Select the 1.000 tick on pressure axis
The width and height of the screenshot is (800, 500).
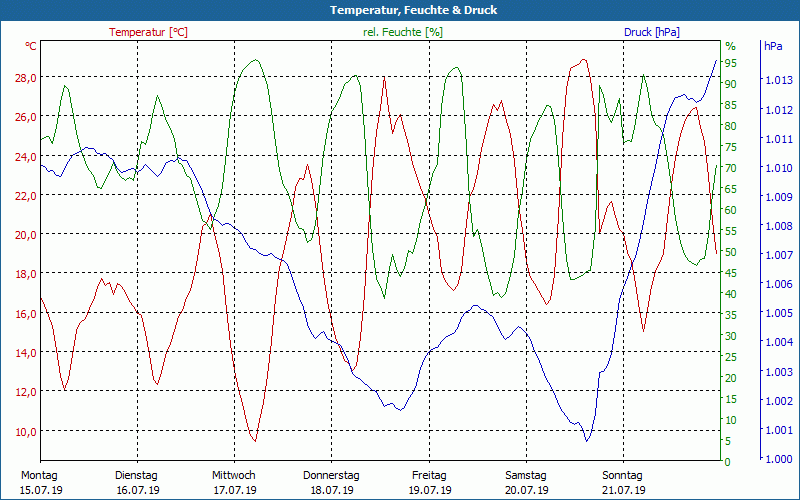coord(777,459)
